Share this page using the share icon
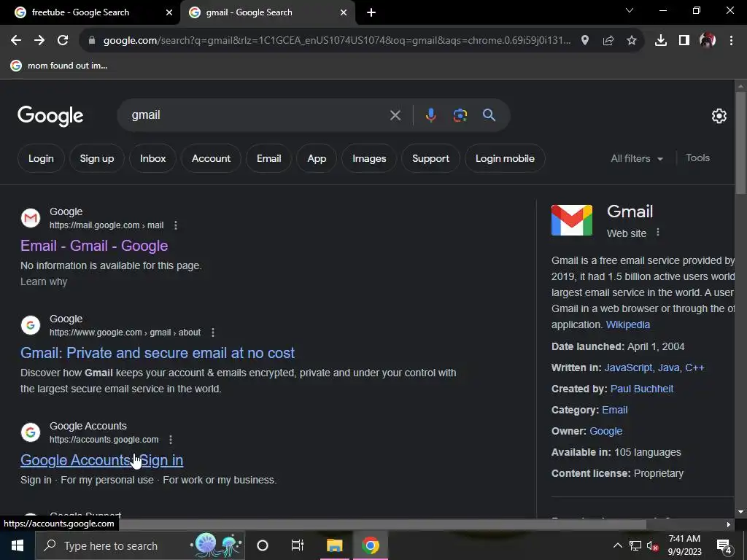This screenshot has height=560, width=747. 608,41
